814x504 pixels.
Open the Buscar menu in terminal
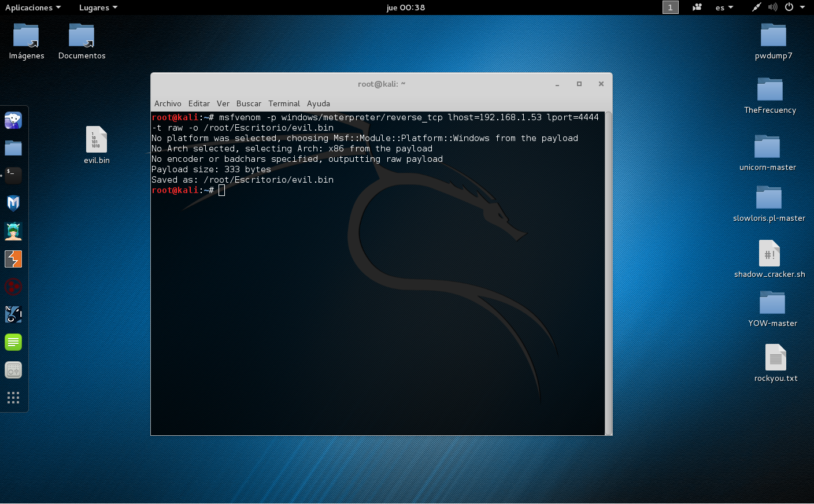[x=249, y=103]
